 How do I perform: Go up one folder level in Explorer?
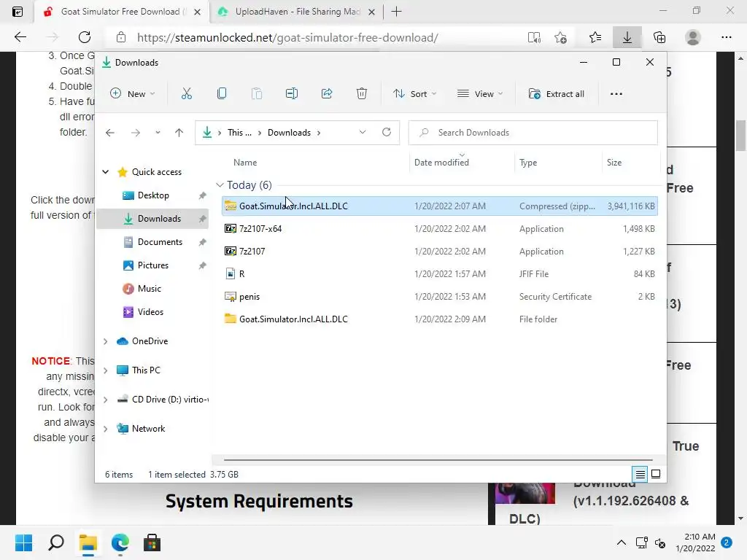coord(179,133)
